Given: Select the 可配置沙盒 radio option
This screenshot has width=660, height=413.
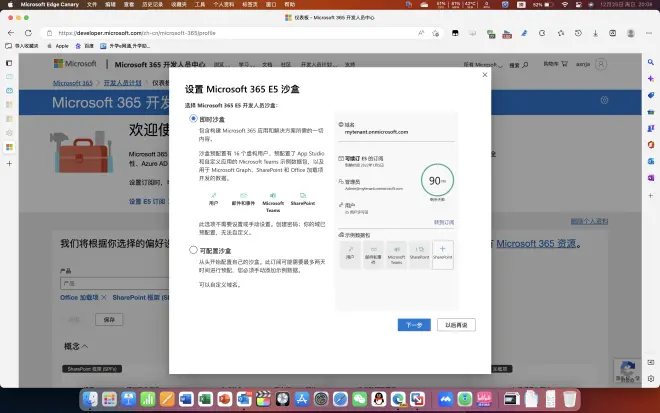Looking at the screenshot, I should 193,250.
